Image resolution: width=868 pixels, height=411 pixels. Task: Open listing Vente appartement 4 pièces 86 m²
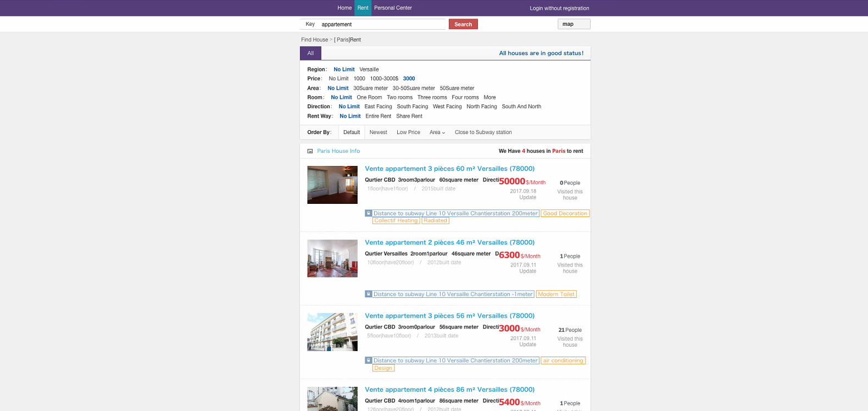pyautogui.click(x=449, y=390)
